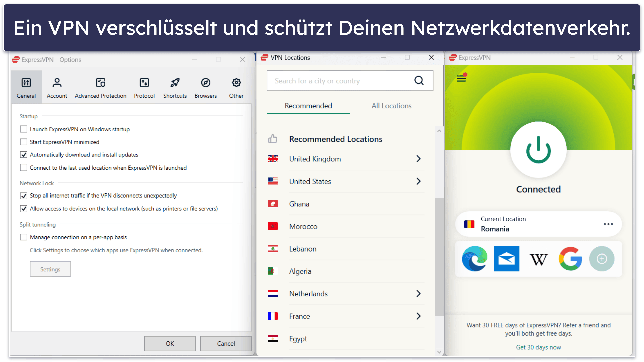Viewport: 644px width, 362px height.
Task: Toggle allow access to local network devices
Action: coord(23,209)
